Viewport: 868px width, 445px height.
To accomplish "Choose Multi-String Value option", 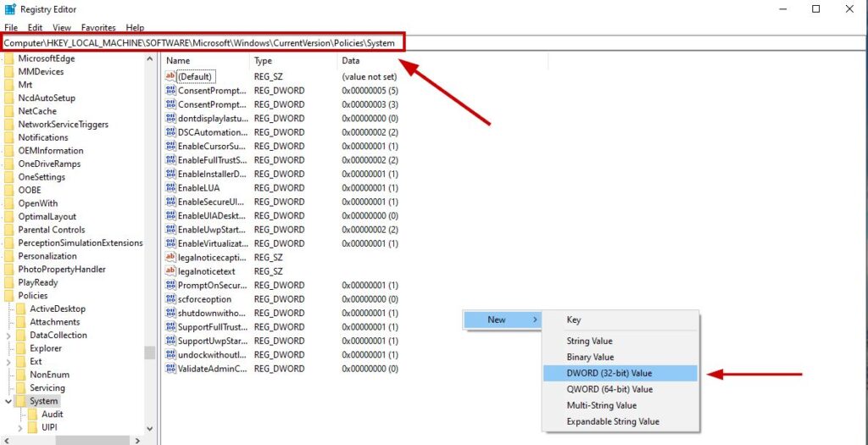I will [x=620, y=405].
